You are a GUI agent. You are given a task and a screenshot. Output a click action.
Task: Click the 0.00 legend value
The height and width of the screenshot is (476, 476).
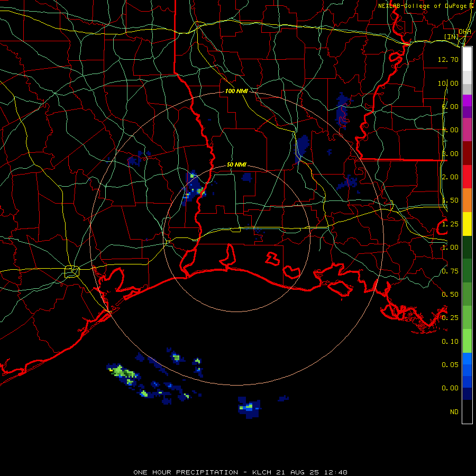coord(450,388)
